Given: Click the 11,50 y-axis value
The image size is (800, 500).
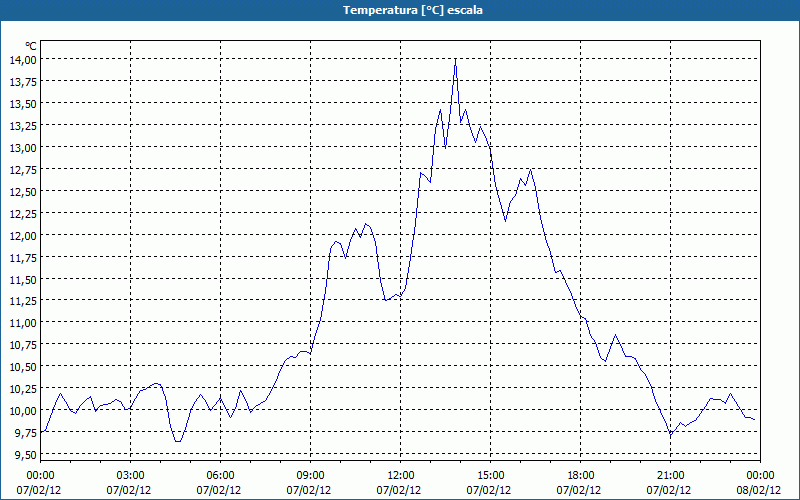Looking at the screenshot, I should 23,279.
